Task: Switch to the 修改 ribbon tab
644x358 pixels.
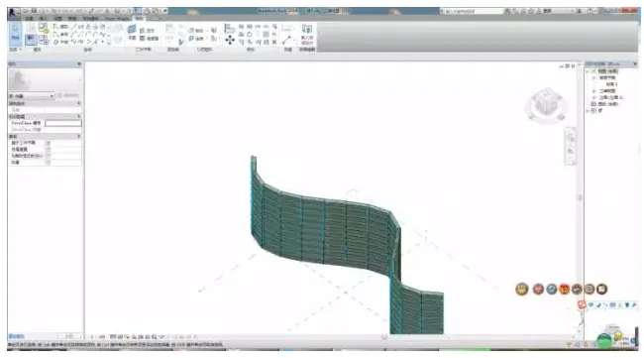Action: [x=140, y=19]
